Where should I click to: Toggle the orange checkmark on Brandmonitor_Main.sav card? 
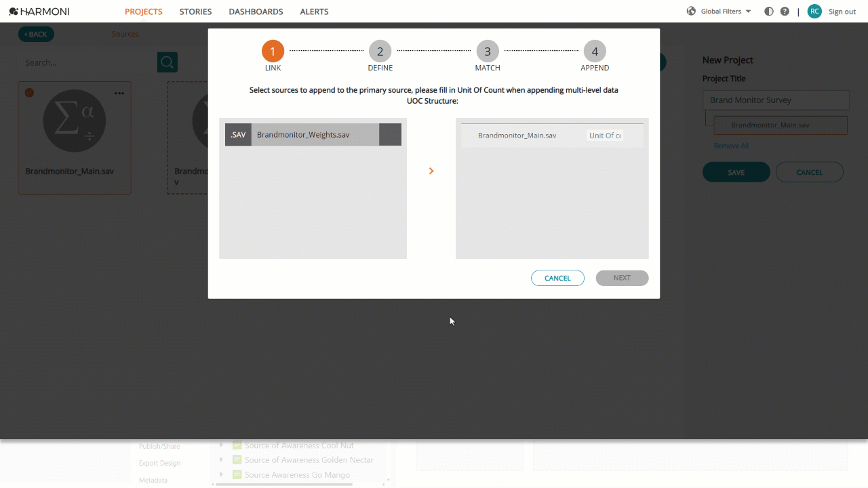29,92
